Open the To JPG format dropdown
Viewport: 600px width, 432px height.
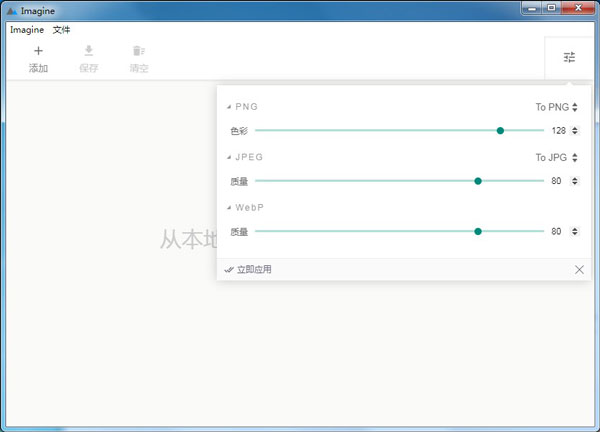point(556,157)
